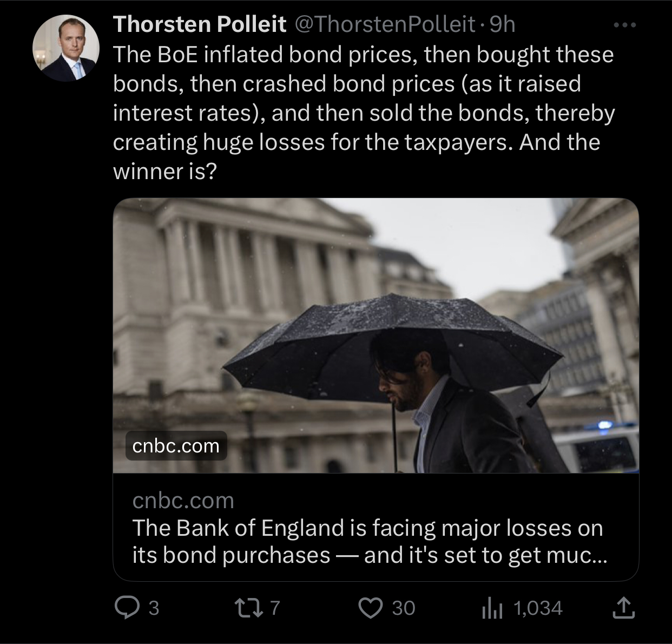Like the tweet with heart icon
Screen dimensions: 672x644
coord(371,608)
